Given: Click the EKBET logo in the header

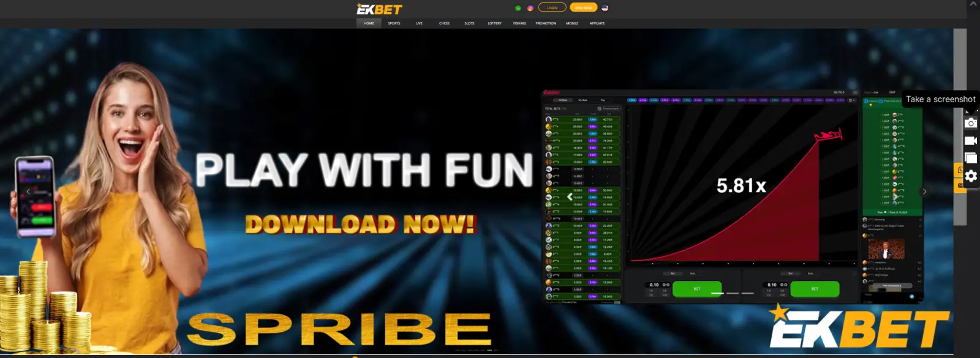Looking at the screenshot, I should coord(379,9).
